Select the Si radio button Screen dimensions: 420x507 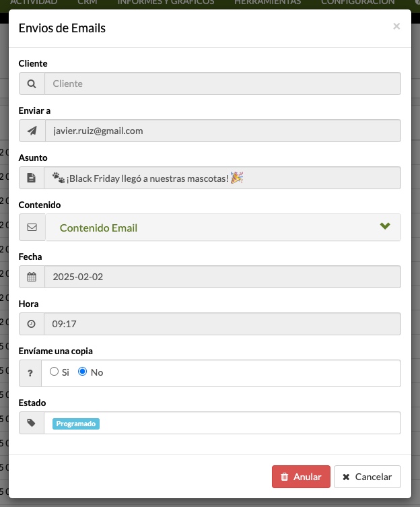tap(54, 372)
